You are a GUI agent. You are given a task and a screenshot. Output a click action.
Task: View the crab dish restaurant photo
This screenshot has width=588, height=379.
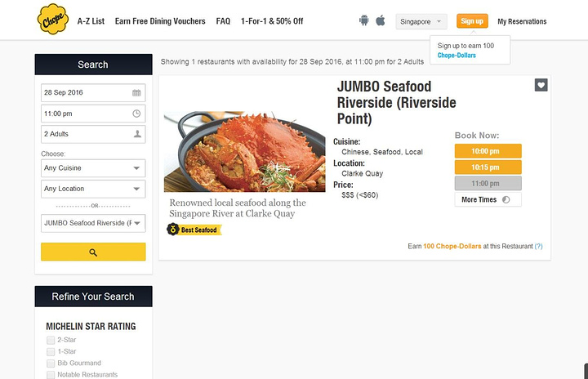pyautogui.click(x=244, y=152)
